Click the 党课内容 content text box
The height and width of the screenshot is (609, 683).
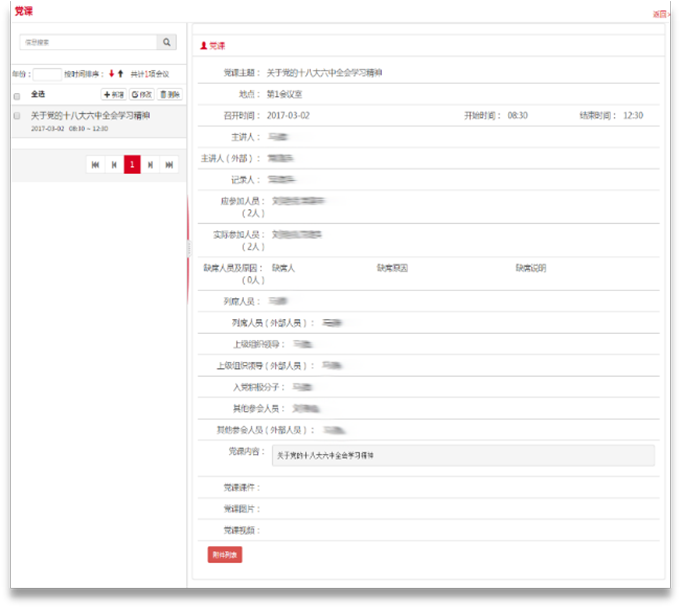463,456
